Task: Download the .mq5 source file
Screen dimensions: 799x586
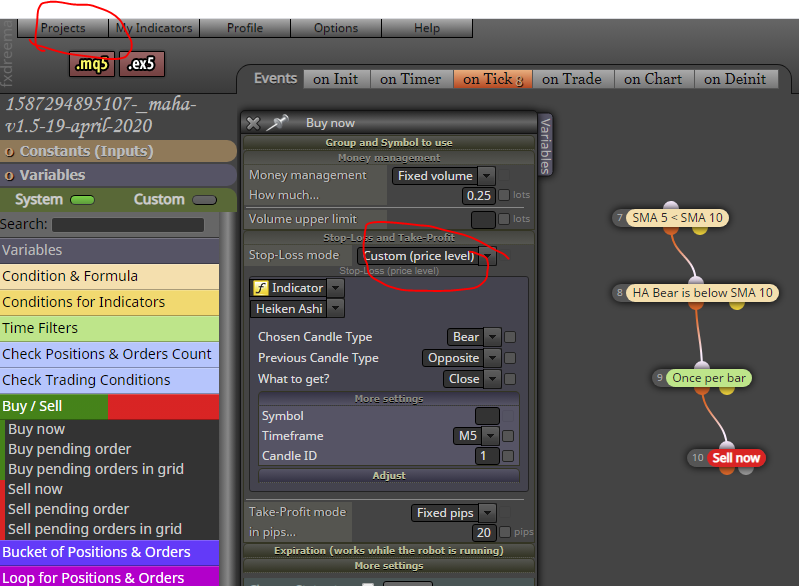Action: point(92,64)
